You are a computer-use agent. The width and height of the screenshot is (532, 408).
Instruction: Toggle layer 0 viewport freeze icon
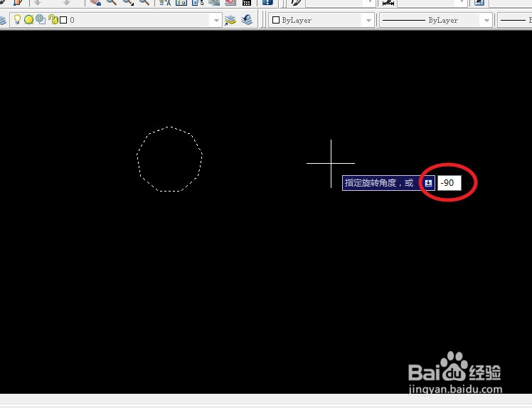[x=41, y=19]
